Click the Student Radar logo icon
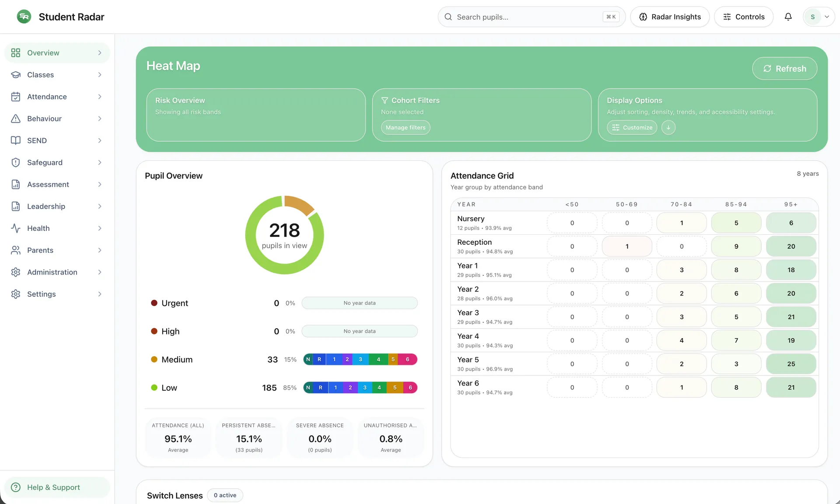This screenshot has width=840, height=504. tap(24, 17)
